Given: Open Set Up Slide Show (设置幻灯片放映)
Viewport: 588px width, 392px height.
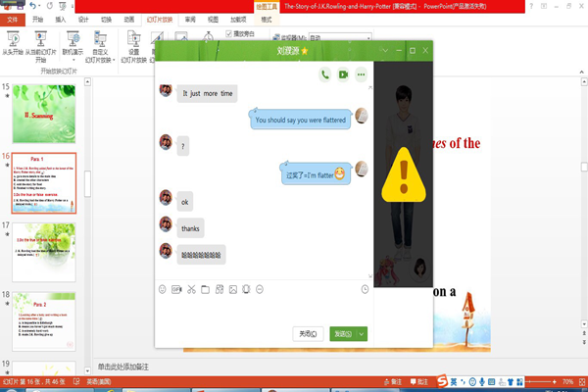Looking at the screenshot, I should (x=134, y=47).
